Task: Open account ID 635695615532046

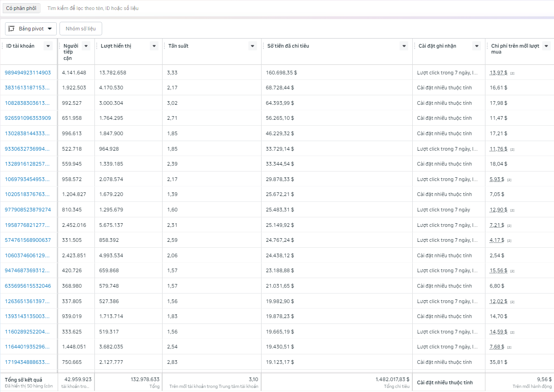Action: [28, 286]
